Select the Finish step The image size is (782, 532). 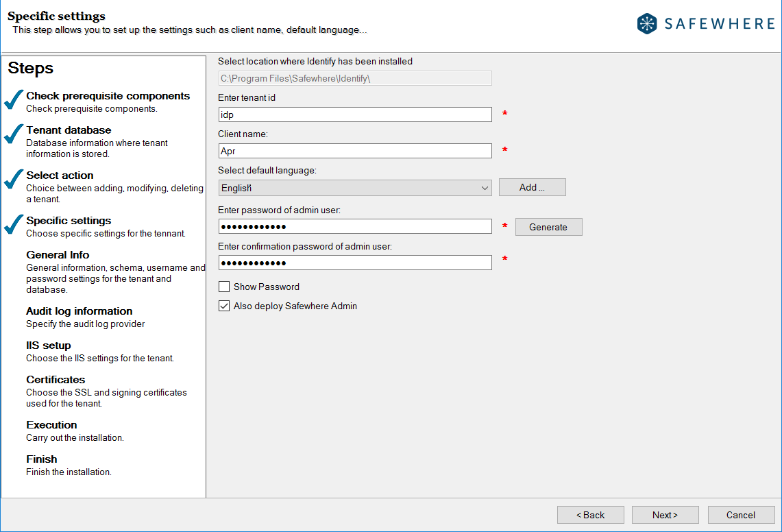click(41, 459)
